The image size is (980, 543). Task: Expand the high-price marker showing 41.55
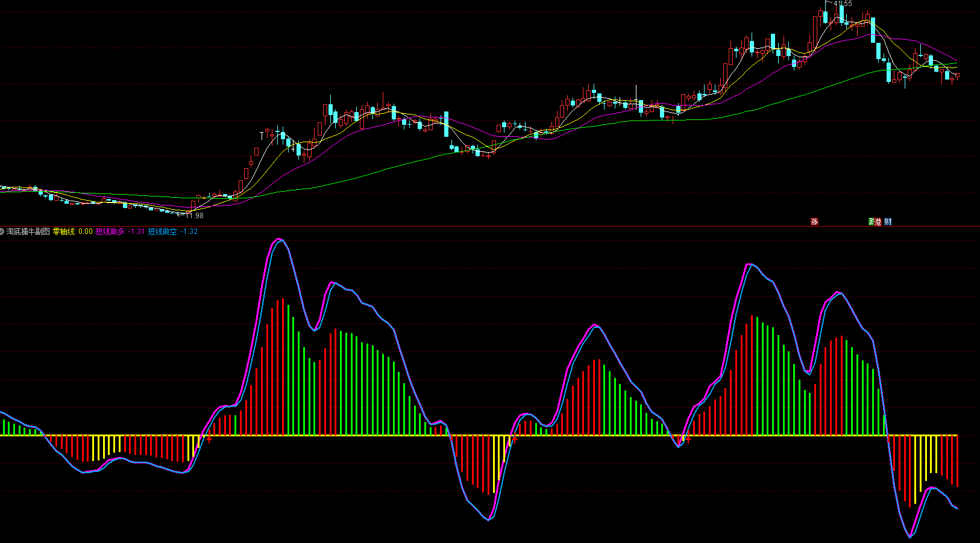(842, 4)
